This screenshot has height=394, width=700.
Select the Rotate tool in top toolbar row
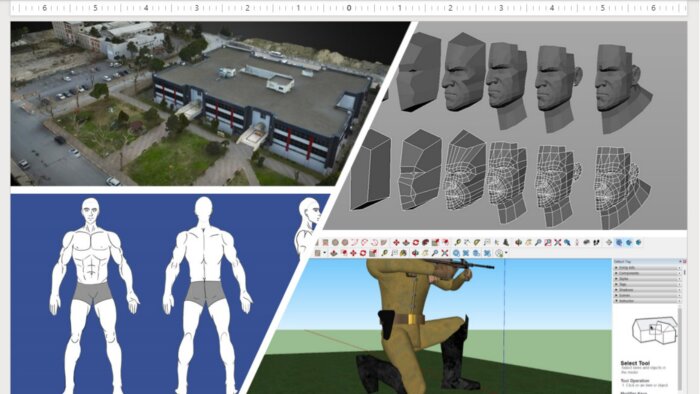click(x=416, y=242)
